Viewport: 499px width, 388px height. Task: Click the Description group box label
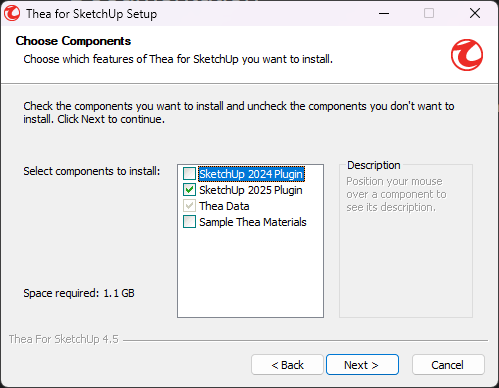[x=373, y=165]
